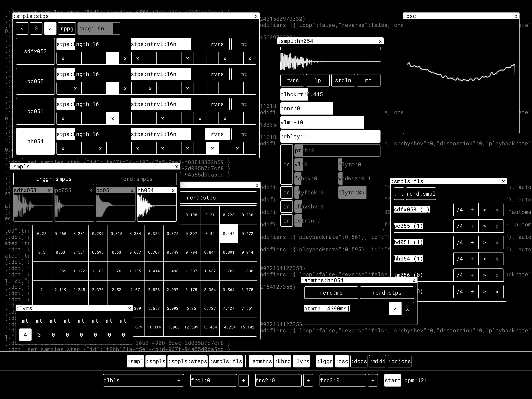The image size is (532, 399).
Task: Go to next step page with > button
Action: coord(50,29)
